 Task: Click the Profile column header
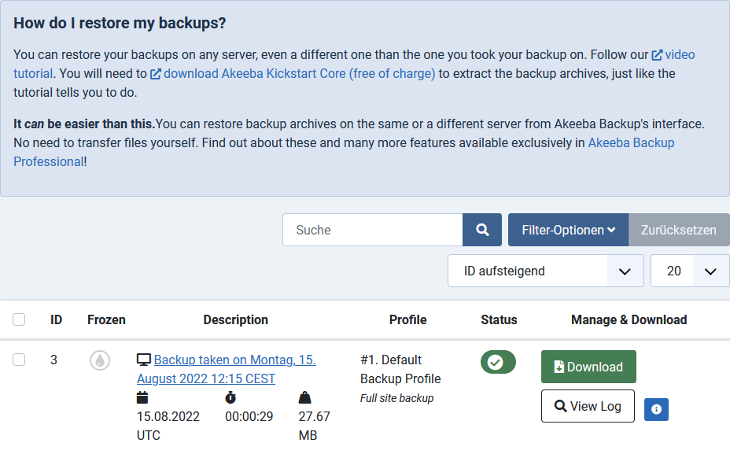click(408, 320)
